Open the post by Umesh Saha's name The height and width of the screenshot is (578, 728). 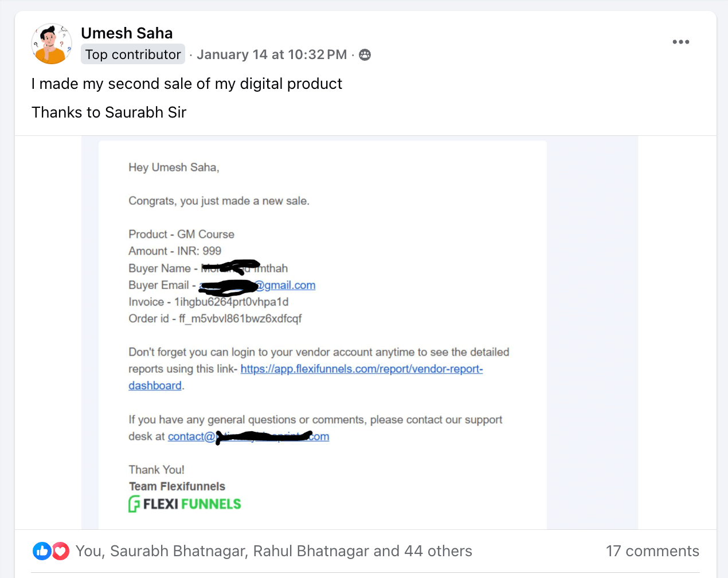pos(127,33)
